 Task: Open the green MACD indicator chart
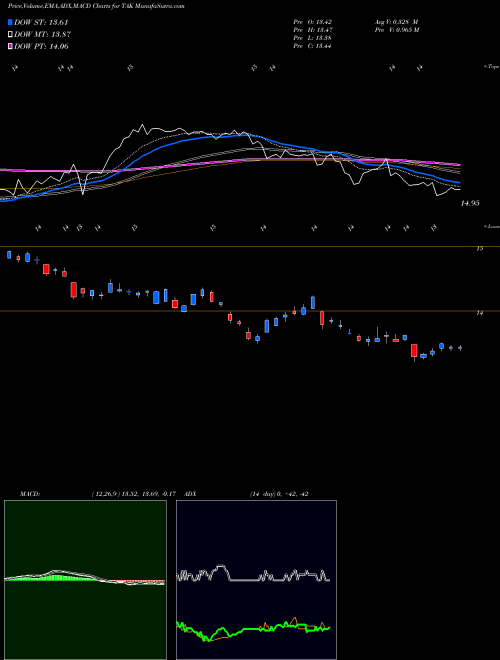pyautogui.click(x=85, y=580)
